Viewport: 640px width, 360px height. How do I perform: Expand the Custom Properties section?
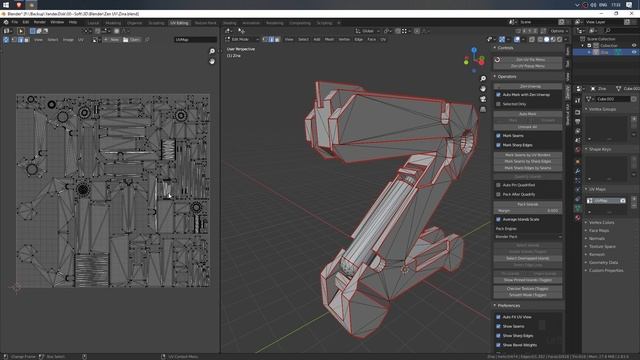coord(606,270)
